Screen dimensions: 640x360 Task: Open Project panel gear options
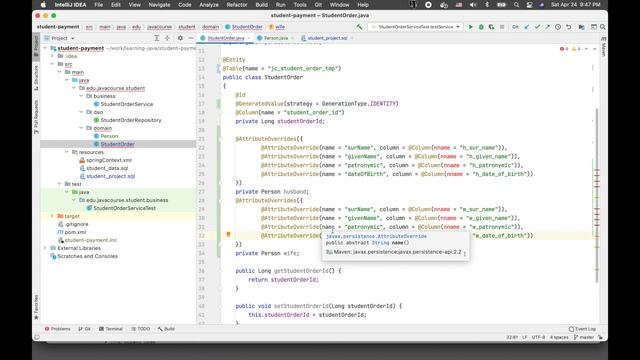pyautogui.click(x=180, y=38)
